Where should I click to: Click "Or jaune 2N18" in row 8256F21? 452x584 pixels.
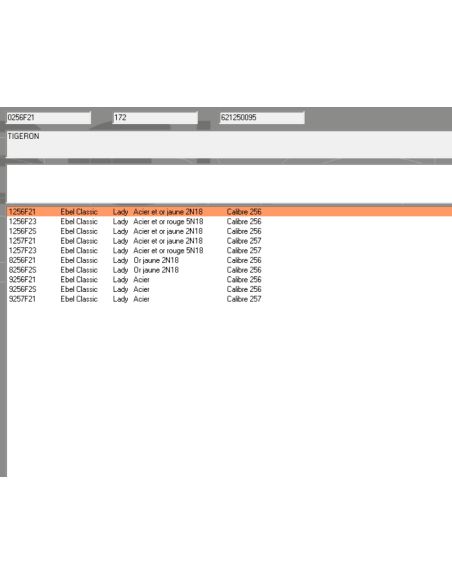click(156, 260)
